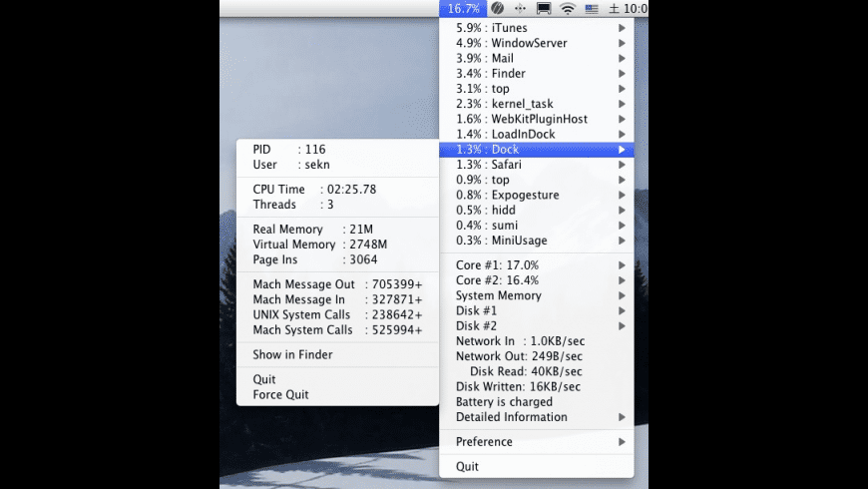
Task: Click Disk Written: 16KB/sec entry
Action: click(537, 387)
